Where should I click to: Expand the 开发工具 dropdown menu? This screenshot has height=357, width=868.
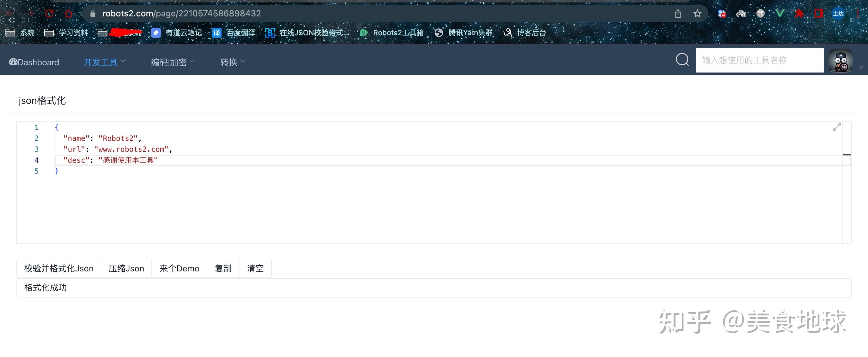(x=104, y=62)
